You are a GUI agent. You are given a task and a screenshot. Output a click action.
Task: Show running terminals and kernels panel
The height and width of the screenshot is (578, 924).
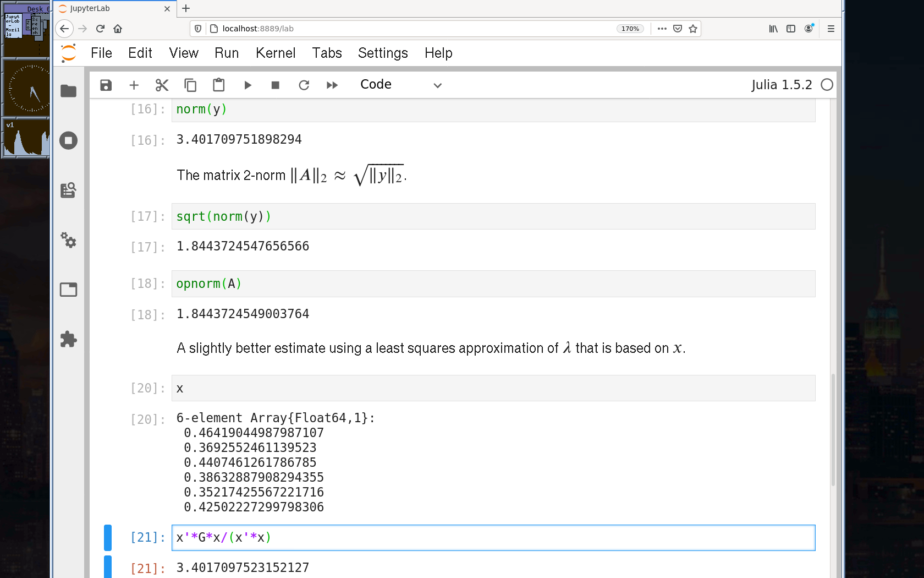coord(68,140)
